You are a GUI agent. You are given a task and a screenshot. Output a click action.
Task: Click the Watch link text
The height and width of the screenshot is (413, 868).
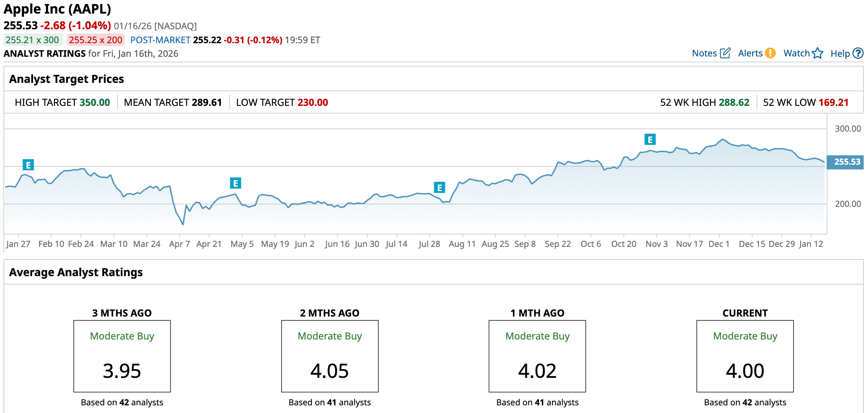(x=796, y=53)
